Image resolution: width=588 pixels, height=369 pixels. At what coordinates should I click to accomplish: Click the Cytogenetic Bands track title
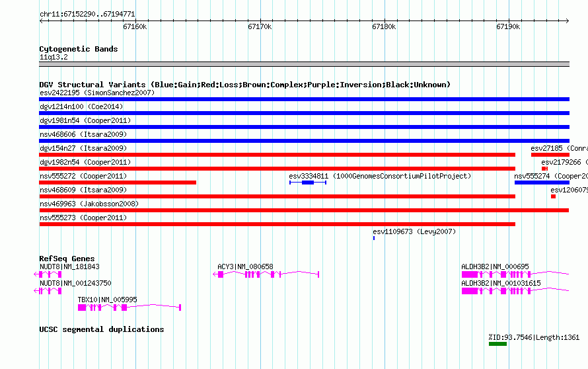click(79, 49)
